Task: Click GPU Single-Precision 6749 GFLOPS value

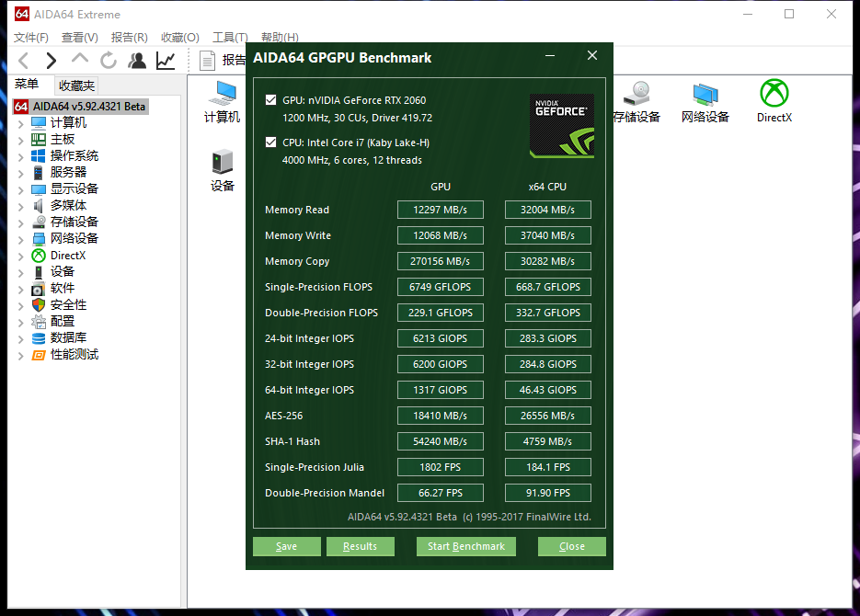Action: tap(441, 287)
